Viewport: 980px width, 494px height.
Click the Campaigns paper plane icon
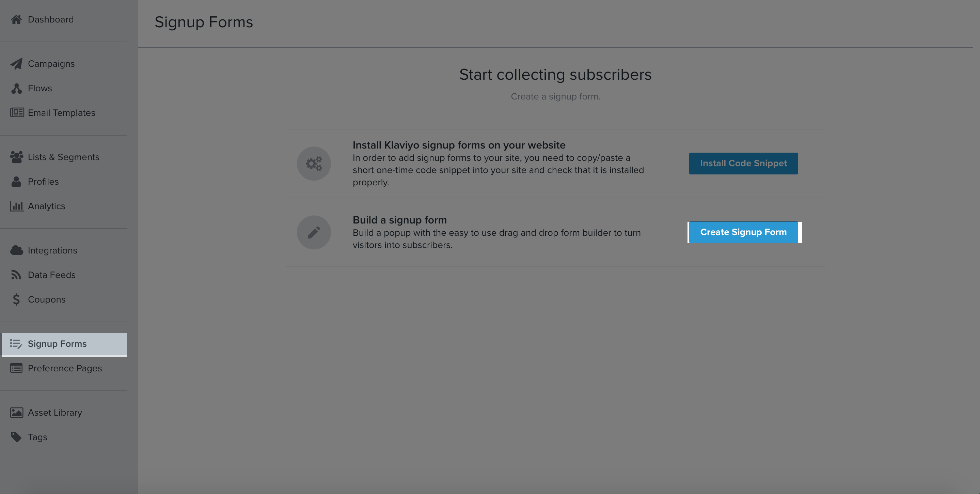pyautogui.click(x=16, y=64)
